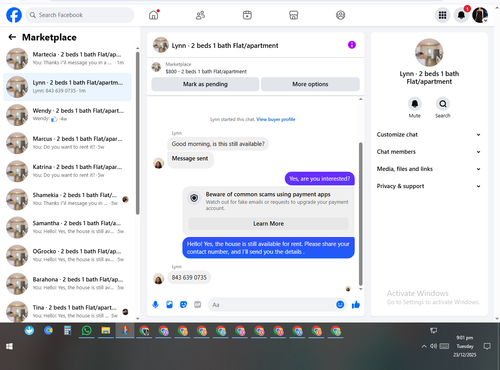Choose a sticker in the composer

pos(184,304)
